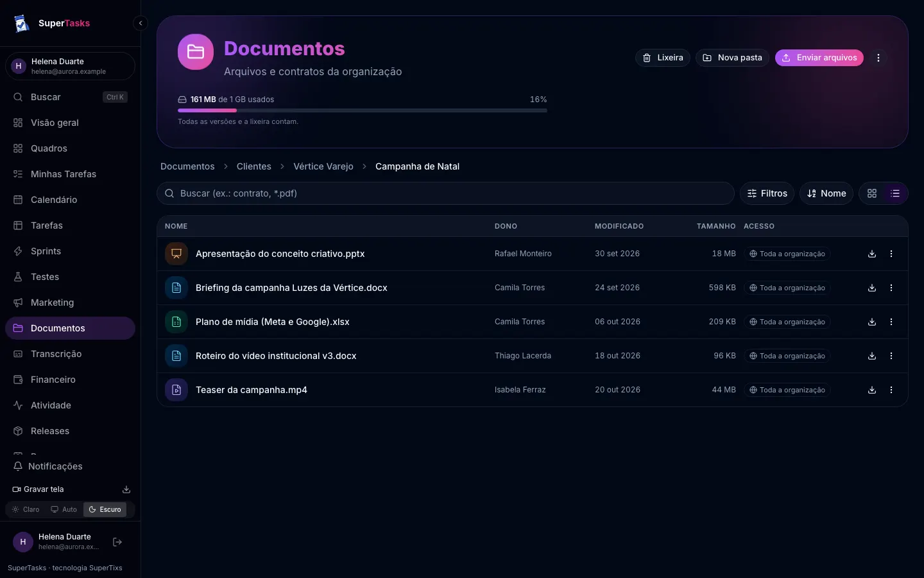This screenshot has height=578, width=924.
Task: Open row menu for Apresentação do conceito criativo.pptx
Action: click(891, 254)
